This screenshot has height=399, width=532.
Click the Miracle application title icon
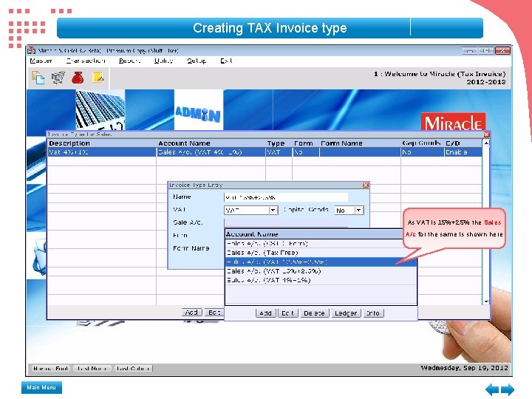(31, 50)
